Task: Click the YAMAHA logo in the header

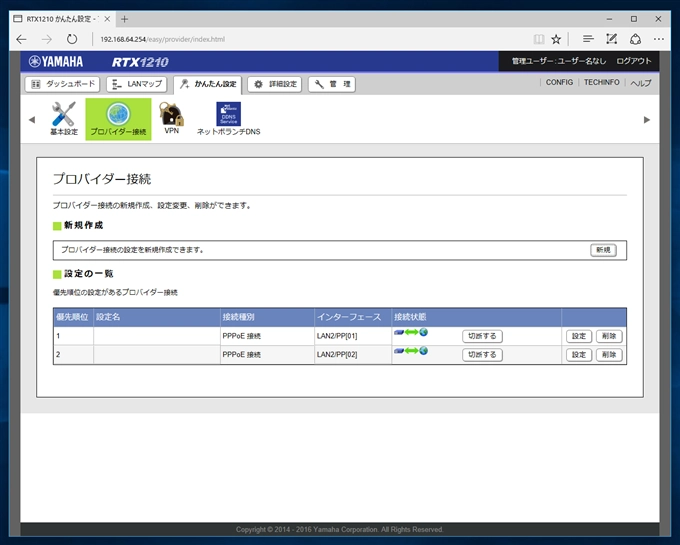Action: (56, 62)
